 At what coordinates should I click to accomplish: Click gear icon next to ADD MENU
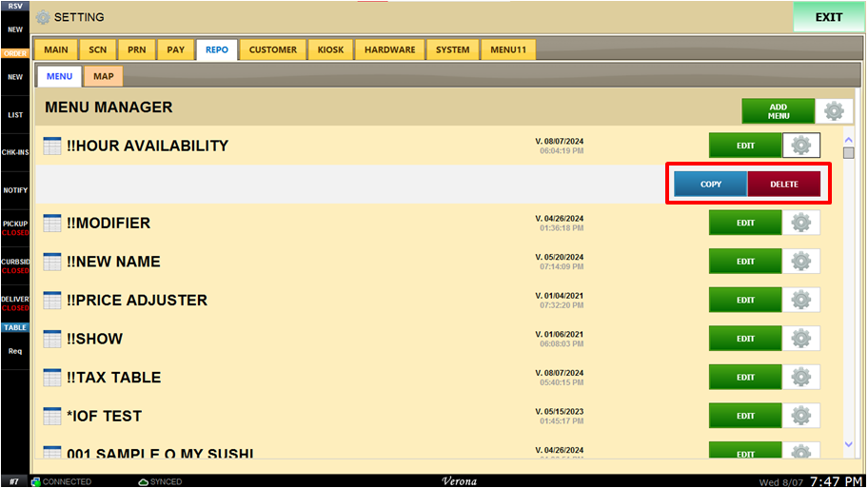tap(834, 111)
